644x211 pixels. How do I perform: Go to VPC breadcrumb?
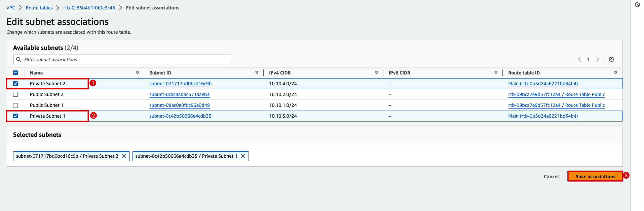pyautogui.click(x=11, y=8)
